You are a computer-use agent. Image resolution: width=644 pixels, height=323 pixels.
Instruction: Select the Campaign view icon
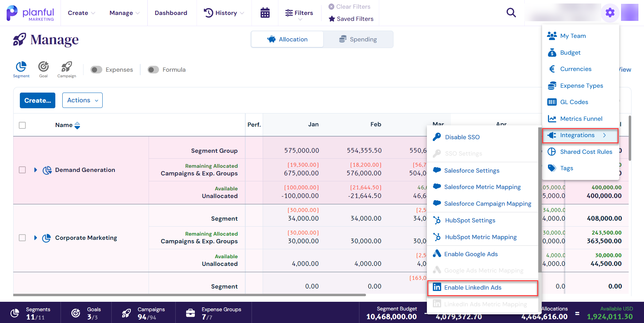click(x=66, y=69)
